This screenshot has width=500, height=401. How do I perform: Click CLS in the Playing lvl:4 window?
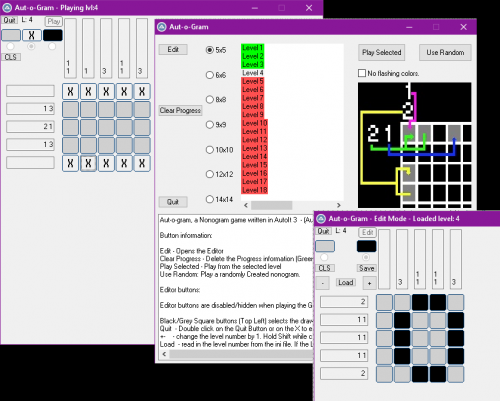(x=11, y=57)
